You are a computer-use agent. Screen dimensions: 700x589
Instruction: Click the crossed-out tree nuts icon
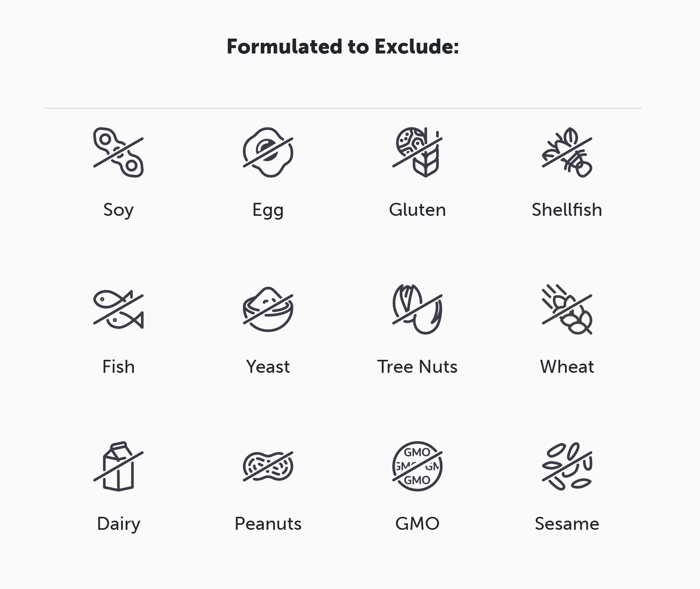click(417, 309)
